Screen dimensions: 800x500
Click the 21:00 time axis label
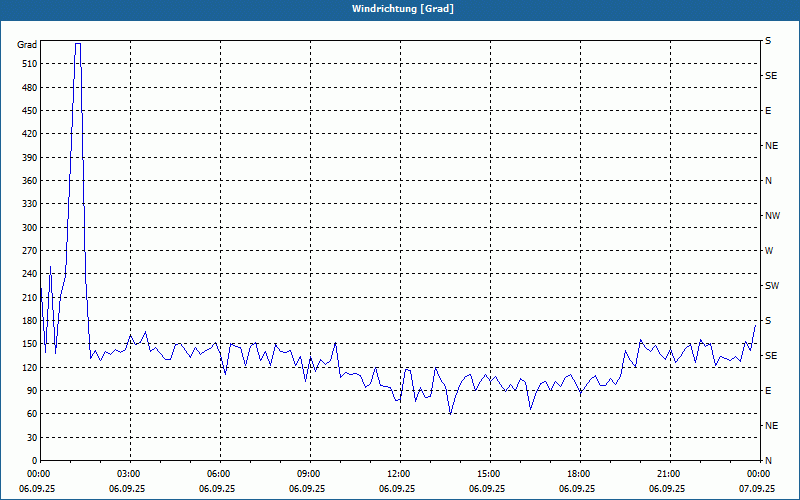click(x=670, y=473)
